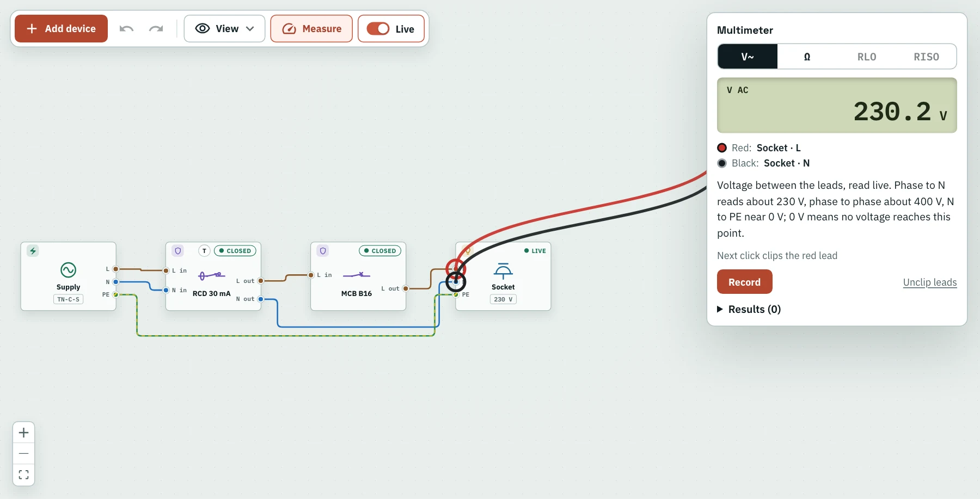Click the Add device button
This screenshot has height=499, width=980.
tap(61, 29)
